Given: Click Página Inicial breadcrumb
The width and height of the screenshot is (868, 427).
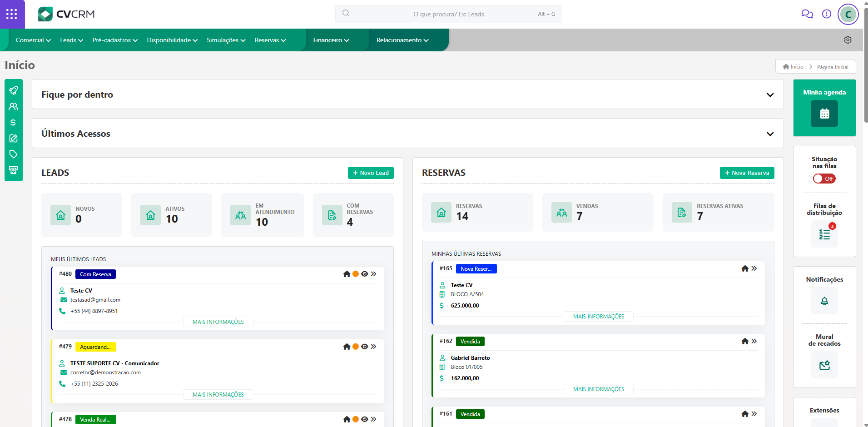Looking at the screenshot, I should tap(833, 67).
